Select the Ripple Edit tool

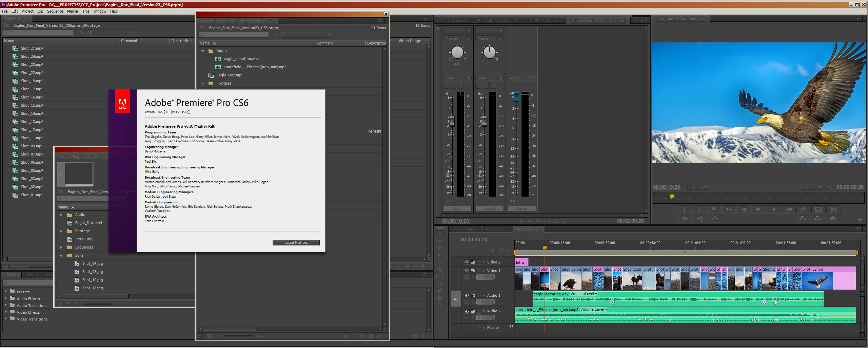pos(440,248)
